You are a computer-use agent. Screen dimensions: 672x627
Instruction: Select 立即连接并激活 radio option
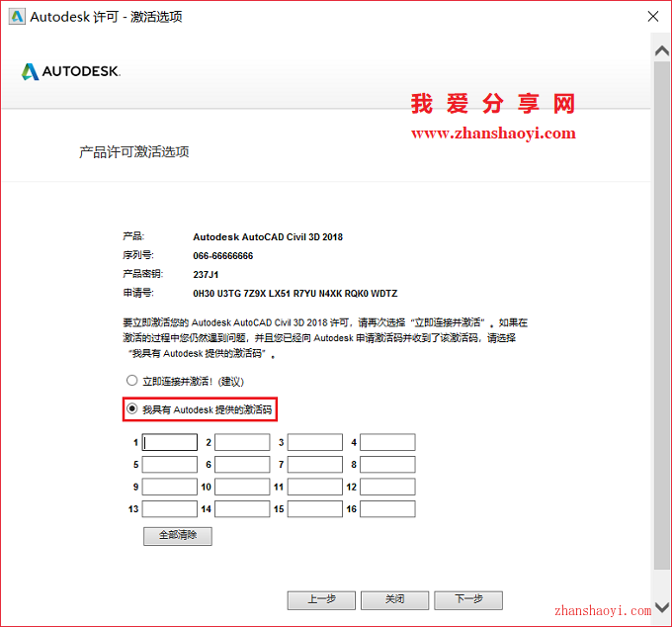[131, 381]
